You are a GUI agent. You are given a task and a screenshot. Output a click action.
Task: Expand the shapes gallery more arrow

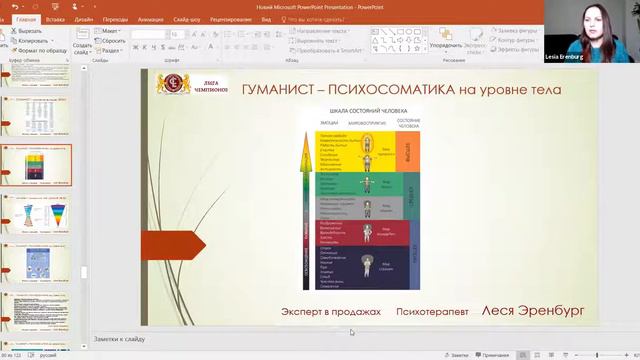[425, 49]
